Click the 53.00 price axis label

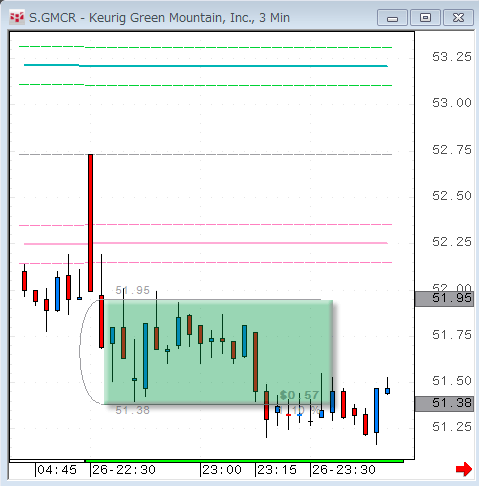coord(452,103)
